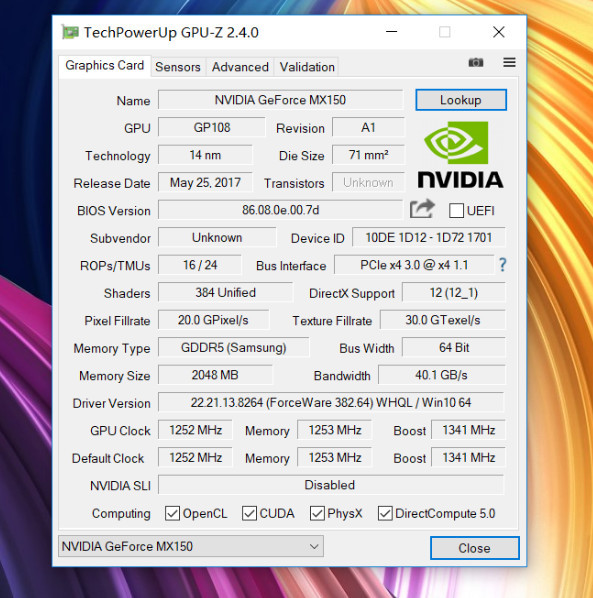Open the NVIDIA GeForce MX150 GPU dropdown
Screen dimensions: 593x598
point(191,546)
